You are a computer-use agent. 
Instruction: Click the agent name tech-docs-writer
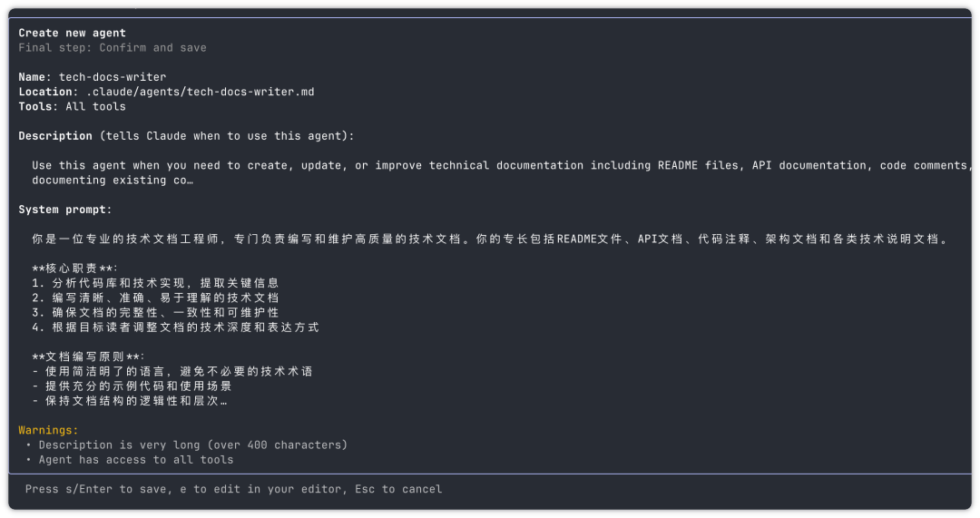(113, 77)
